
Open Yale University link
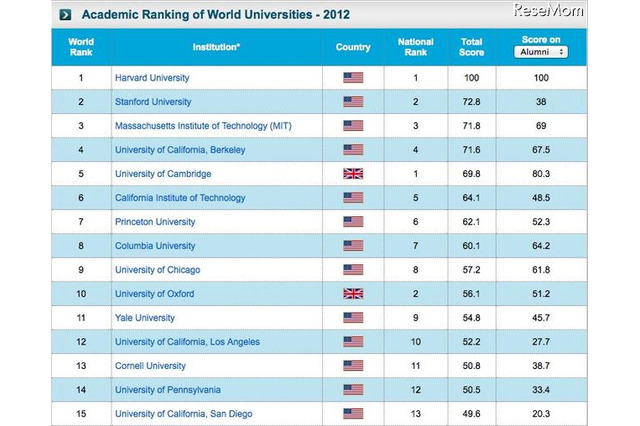(x=145, y=318)
